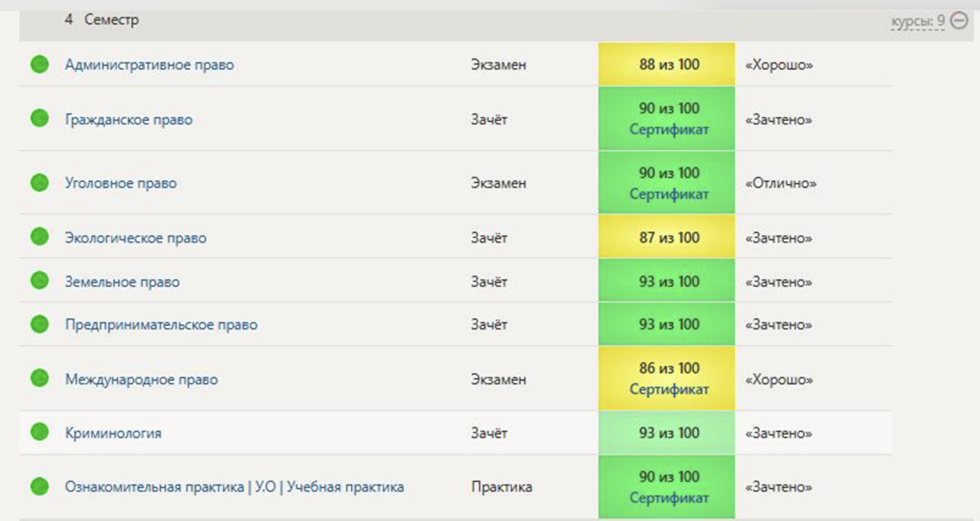The width and height of the screenshot is (980, 521).
Task: Click green status dot beside Земельное право
Action: pyautogui.click(x=40, y=281)
